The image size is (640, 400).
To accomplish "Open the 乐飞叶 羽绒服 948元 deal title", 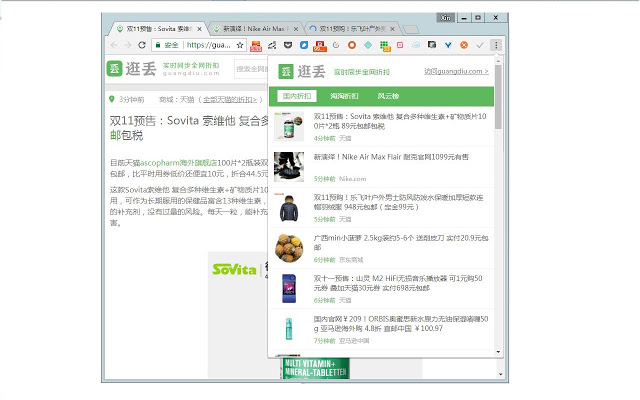I will 398,202.
